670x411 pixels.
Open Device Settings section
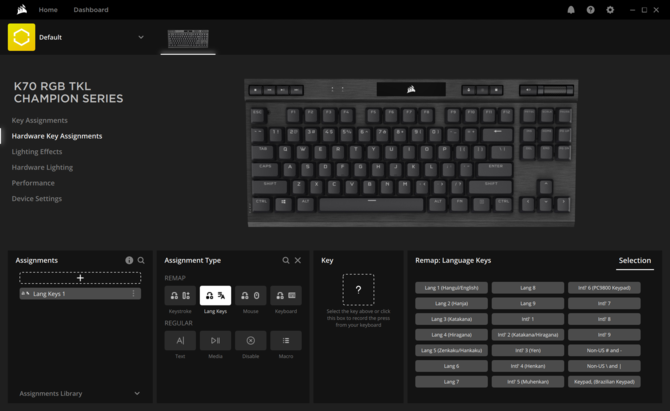[x=37, y=199]
